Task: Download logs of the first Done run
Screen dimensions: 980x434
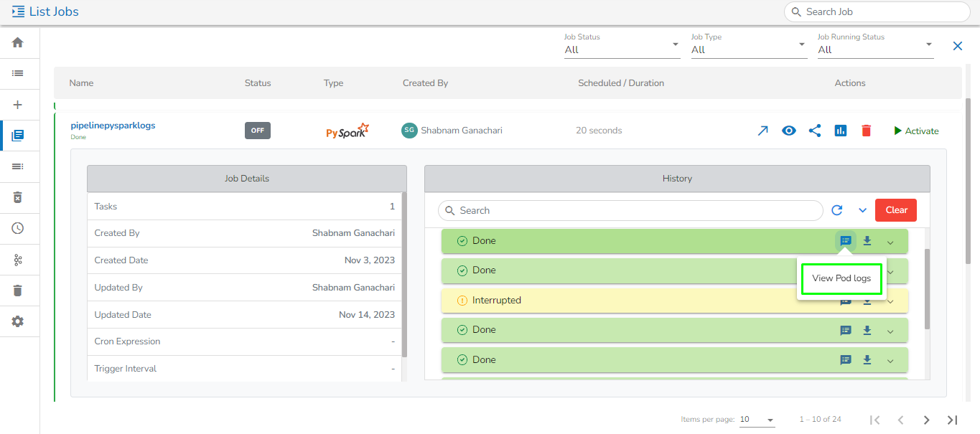Action: point(867,241)
